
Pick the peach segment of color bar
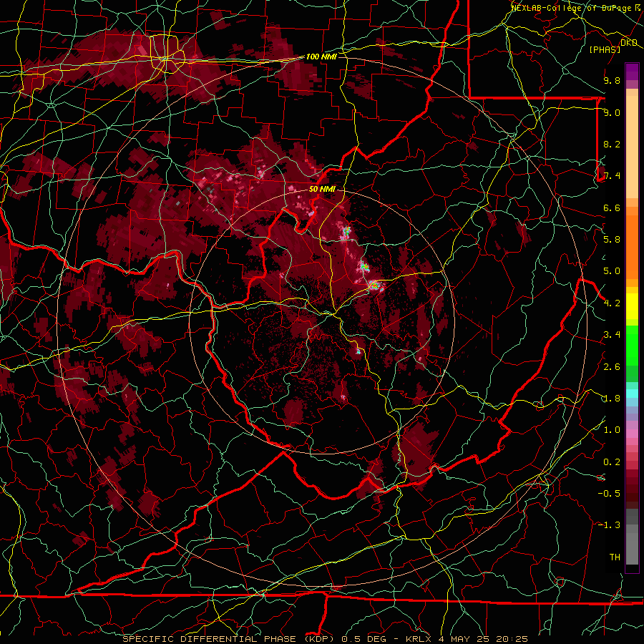click(632, 147)
